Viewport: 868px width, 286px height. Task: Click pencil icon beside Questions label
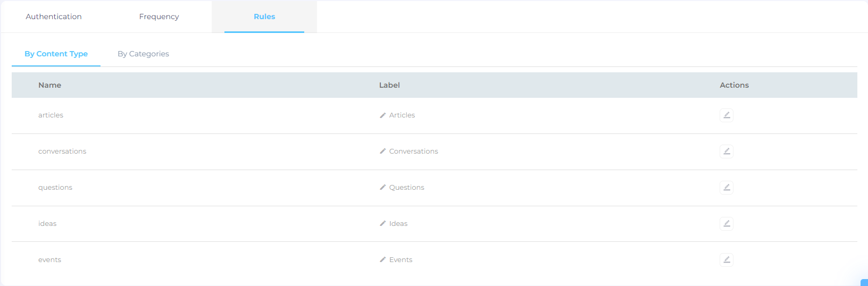(x=382, y=188)
